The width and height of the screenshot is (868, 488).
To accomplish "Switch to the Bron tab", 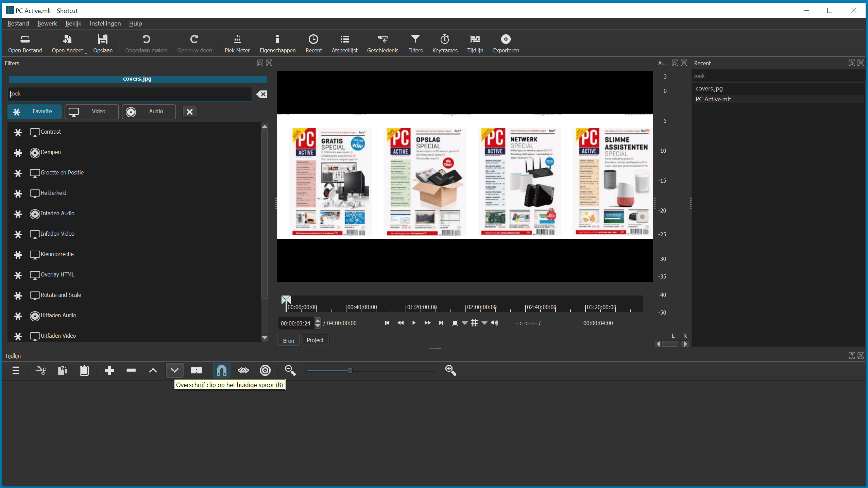I will [288, 340].
